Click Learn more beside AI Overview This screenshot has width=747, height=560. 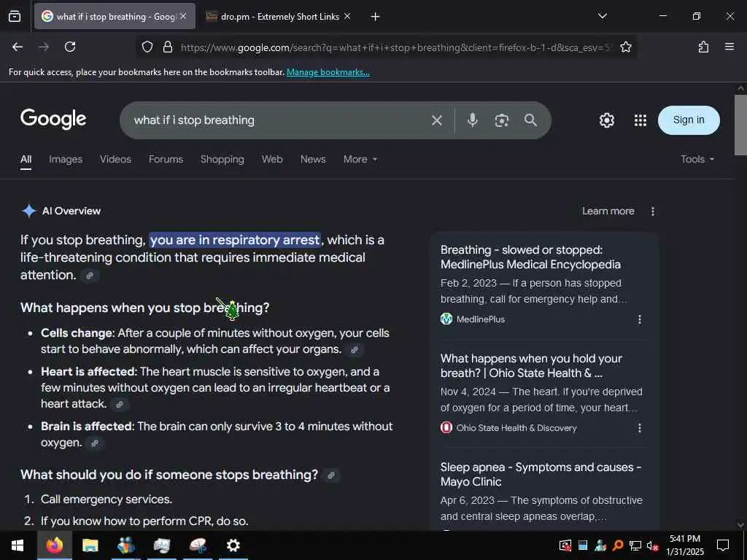click(608, 211)
